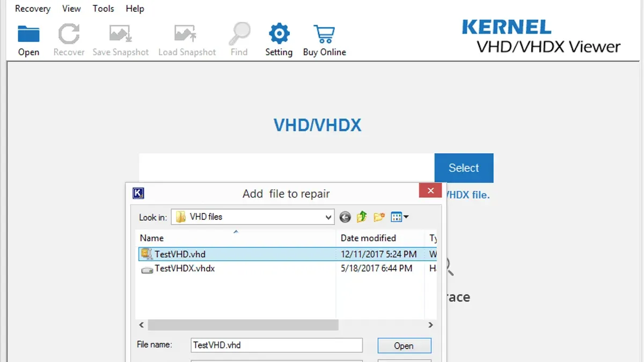Viewport: 644px width, 362px height.
Task: Open the Tools menu
Action: [103, 9]
